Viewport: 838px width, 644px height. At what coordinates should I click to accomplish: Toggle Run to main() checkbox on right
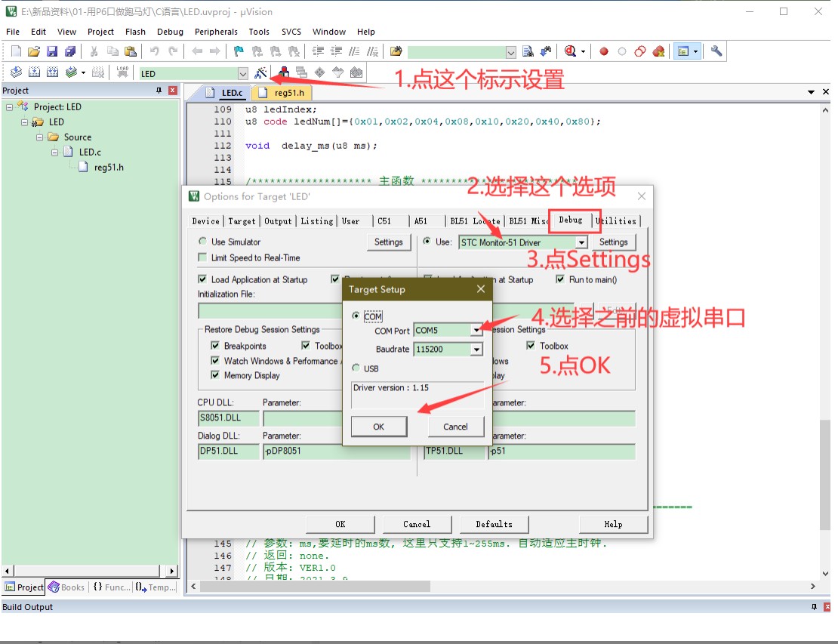coord(559,279)
